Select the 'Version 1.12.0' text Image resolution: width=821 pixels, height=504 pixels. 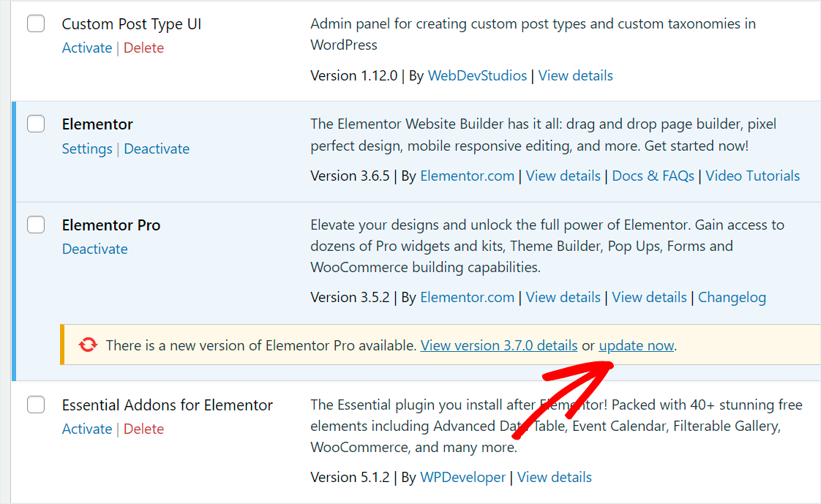[354, 75]
